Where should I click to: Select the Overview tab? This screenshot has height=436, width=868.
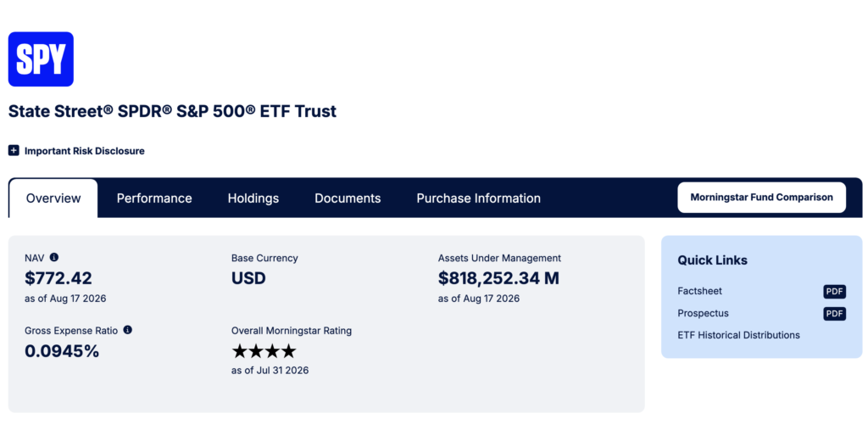(x=53, y=198)
